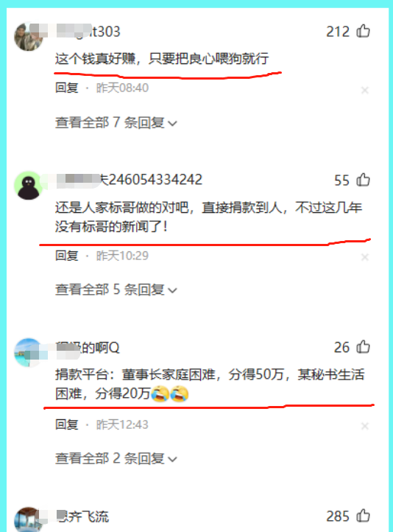393x532 pixels.
Task: Expand 查看全部 7 条回复
Action: [116, 122]
